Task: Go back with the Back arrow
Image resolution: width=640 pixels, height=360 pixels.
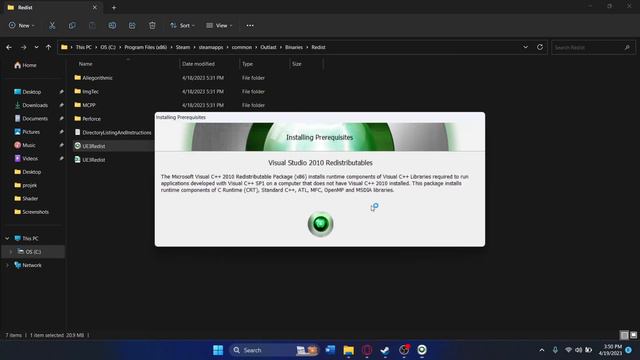Action: tap(9, 47)
